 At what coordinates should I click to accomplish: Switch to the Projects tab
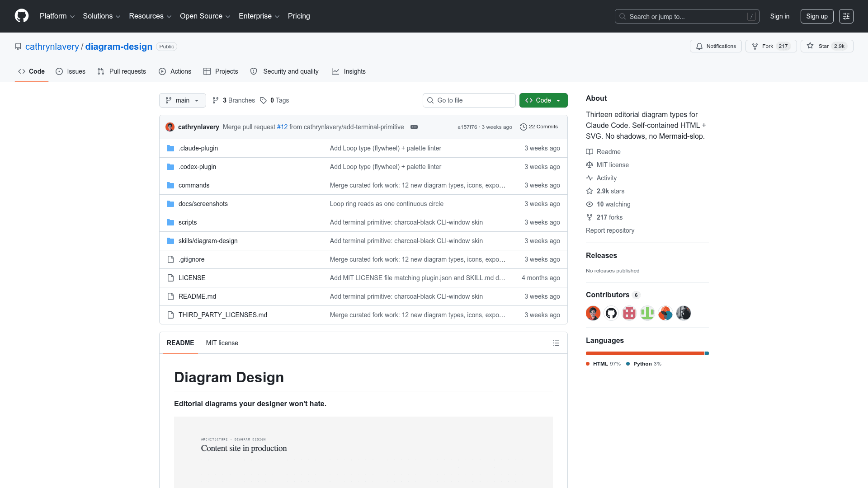(221, 71)
